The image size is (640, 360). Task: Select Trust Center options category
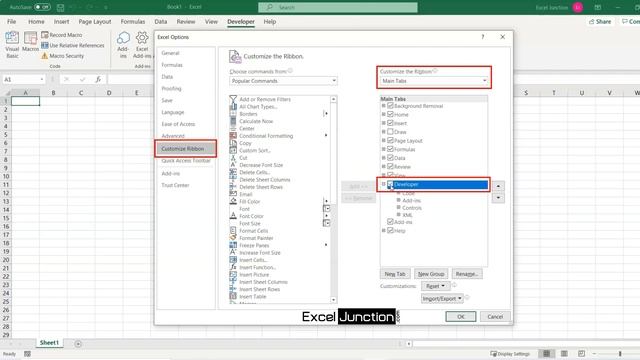[175, 185]
